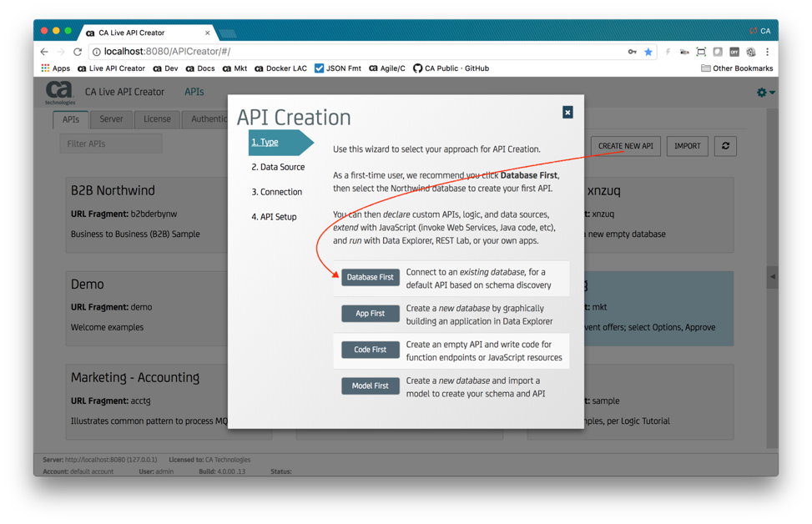Click the globe extension icon
Screen dimensions: 812x524
(x=751, y=52)
